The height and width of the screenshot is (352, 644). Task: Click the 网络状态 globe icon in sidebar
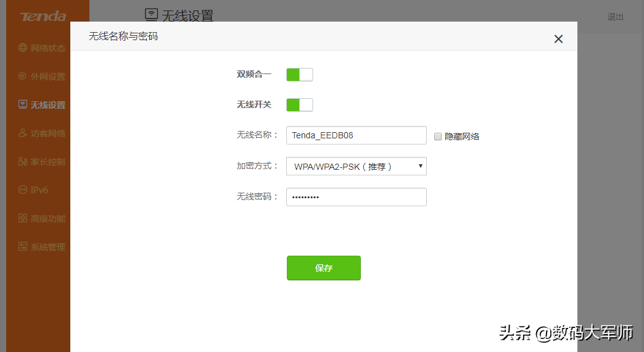click(x=23, y=48)
